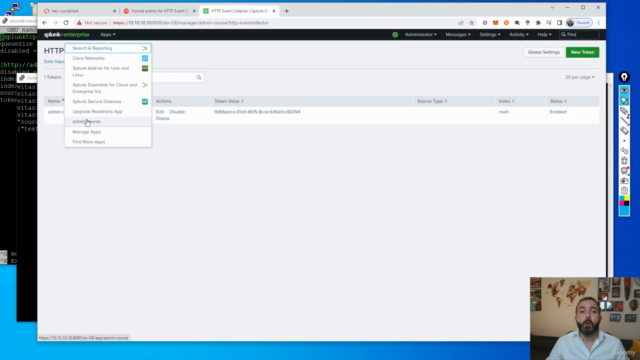Click Paused profile button
Image resolution: width=640 pixels, height=360 pixels.
click(x=579, y=23)
